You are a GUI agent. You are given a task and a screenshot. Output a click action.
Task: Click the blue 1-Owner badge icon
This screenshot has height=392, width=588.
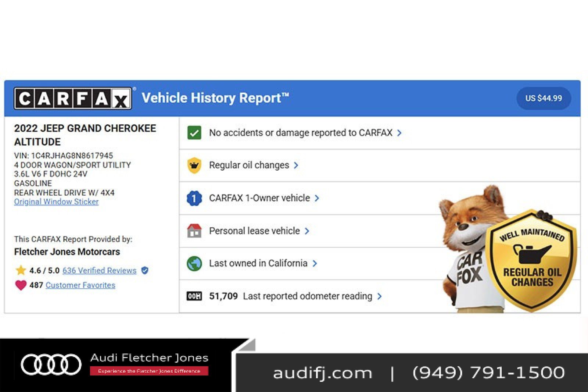click(194, 198)
